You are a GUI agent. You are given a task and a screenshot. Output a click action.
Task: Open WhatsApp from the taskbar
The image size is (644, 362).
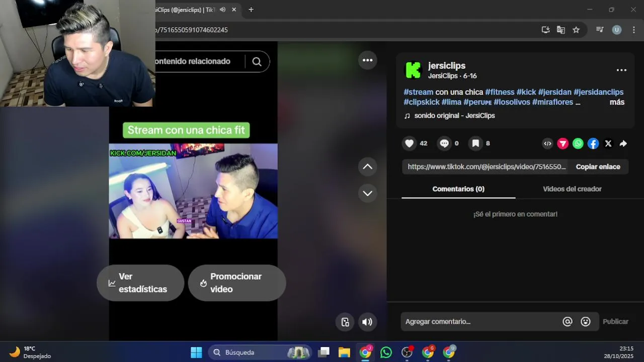click(386, 352)
